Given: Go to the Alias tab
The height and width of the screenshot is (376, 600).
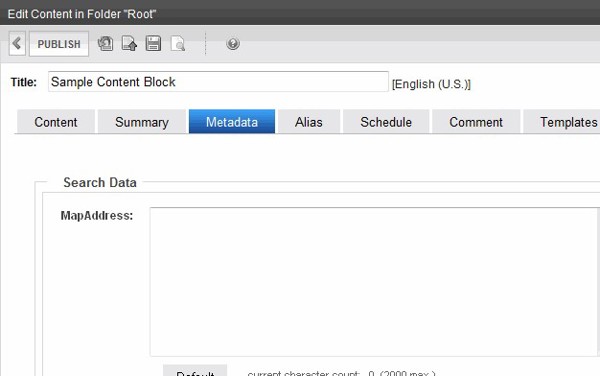Looking at the screenshot, I should [309, 122].
